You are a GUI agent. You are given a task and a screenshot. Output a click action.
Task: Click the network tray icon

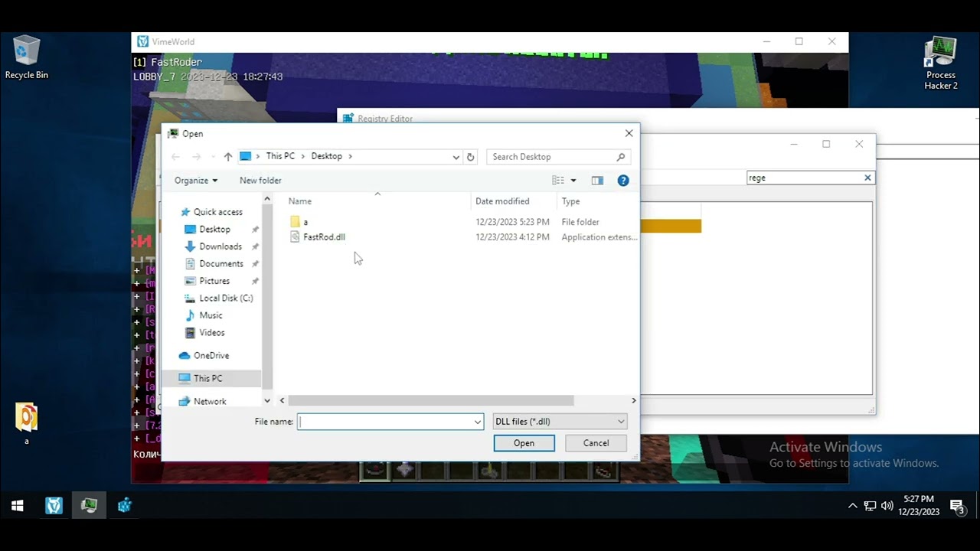pyautogui.click(x=870, y=506)
